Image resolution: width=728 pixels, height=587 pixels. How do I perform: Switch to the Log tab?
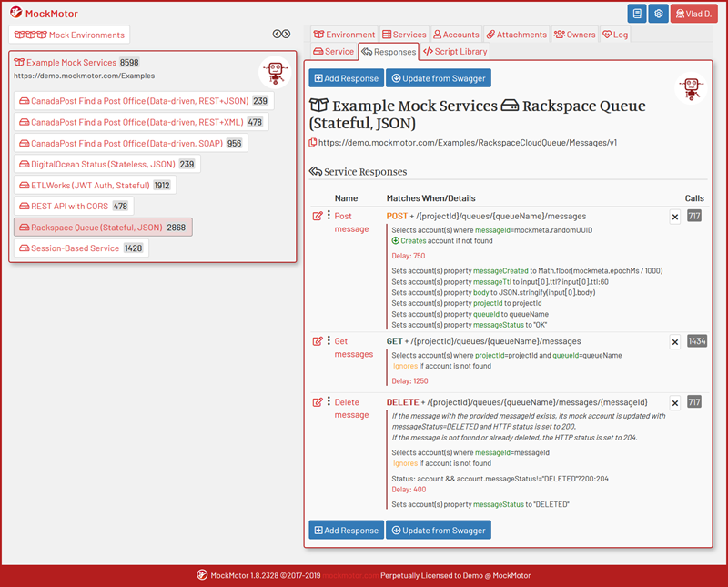617,34
